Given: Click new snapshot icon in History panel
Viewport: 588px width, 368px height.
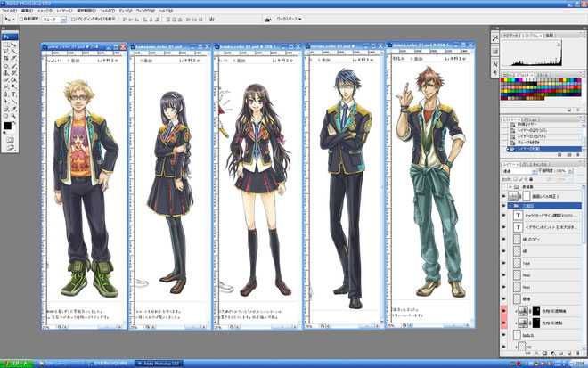Looking at the screenshot, I should point(569,155).
